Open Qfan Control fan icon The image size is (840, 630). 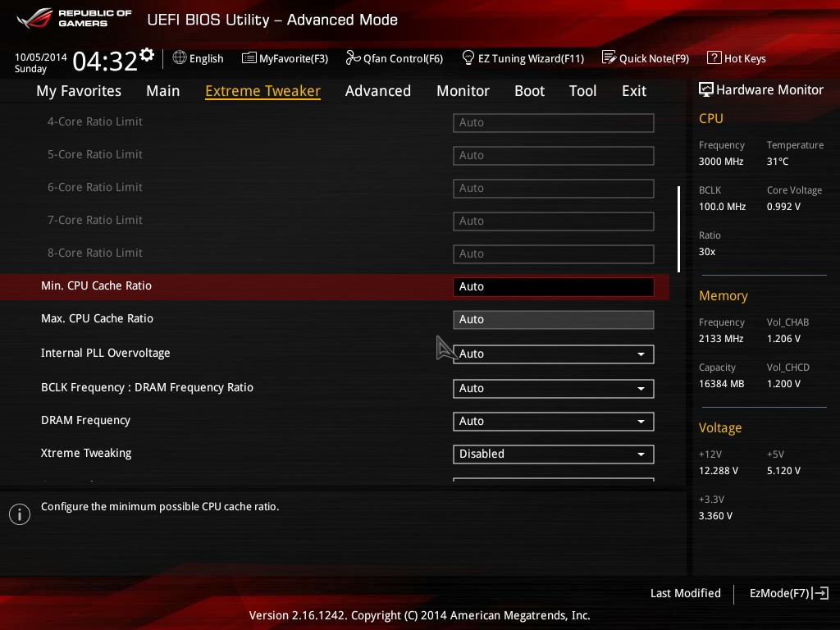point(353,57)
